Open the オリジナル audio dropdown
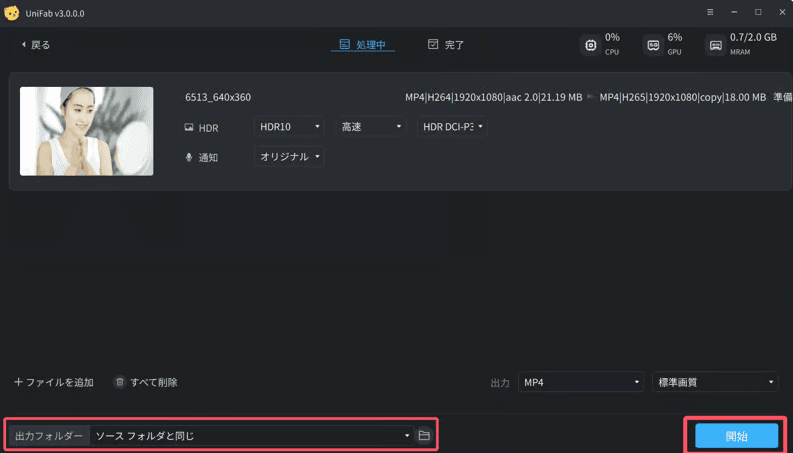The height and width of the screenshot is (453, 793). (x=289, y=157)
